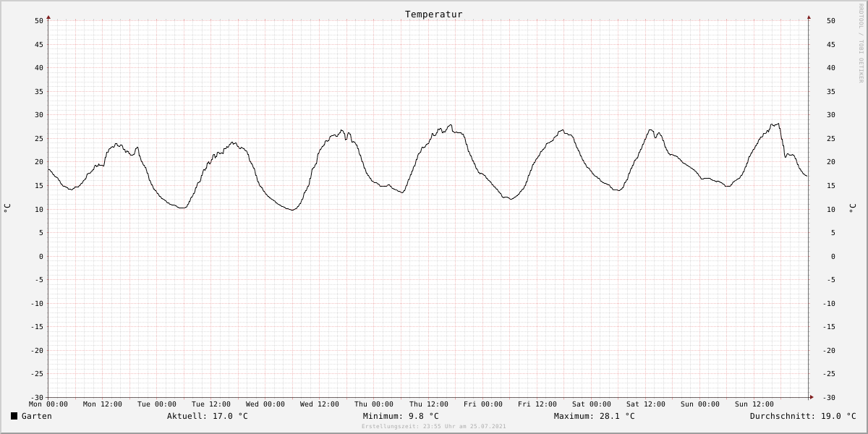Click the Fri 00:00 time axis label

[x=483, y=404]
